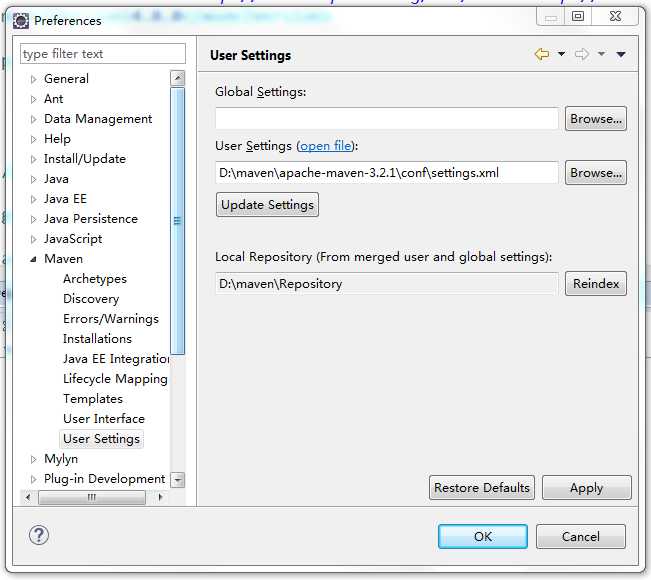This screenshot has width=651, height=580.
Task: Expand the Help tree node
Action: coord(34,139)
